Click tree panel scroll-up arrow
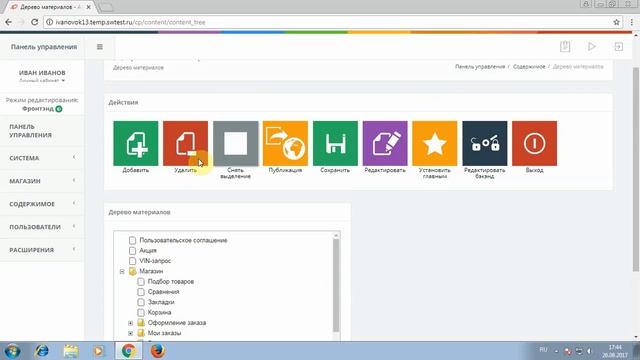This screenshot has height=360, width=640. [336, 236]
